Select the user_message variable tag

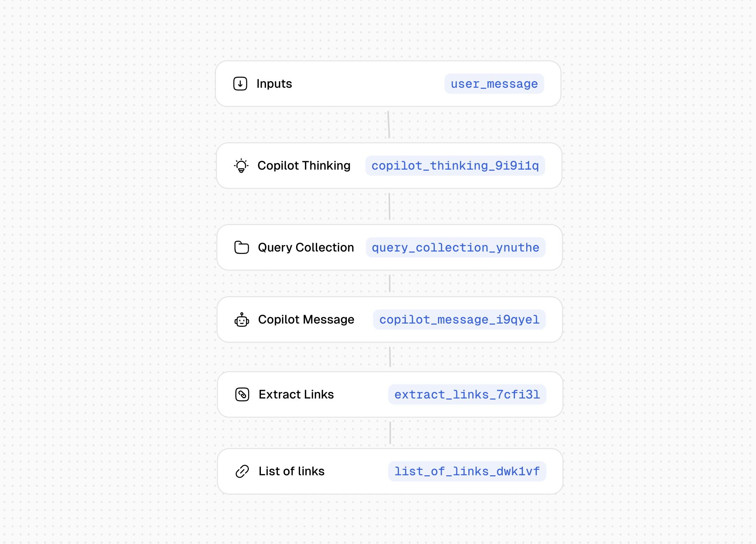click(494, 84)
